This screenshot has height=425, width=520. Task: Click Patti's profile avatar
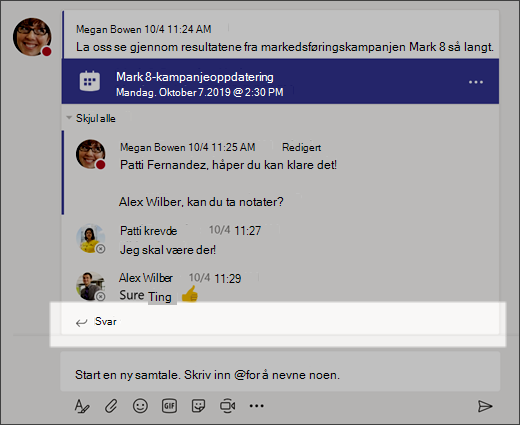pyautogui.click(x=91, y=238)
